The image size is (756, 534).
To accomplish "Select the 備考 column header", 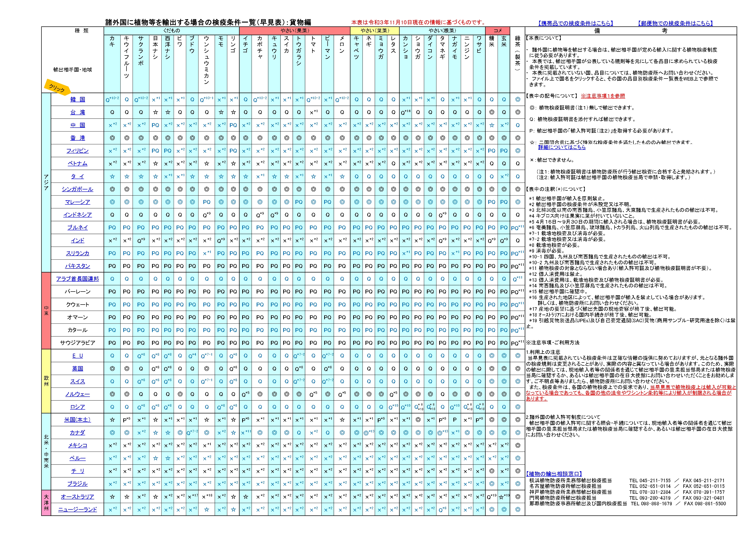I will [x=630, y=31].
